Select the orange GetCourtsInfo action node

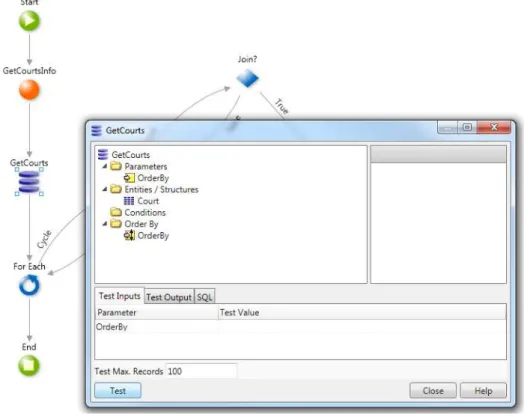point(29,90)
